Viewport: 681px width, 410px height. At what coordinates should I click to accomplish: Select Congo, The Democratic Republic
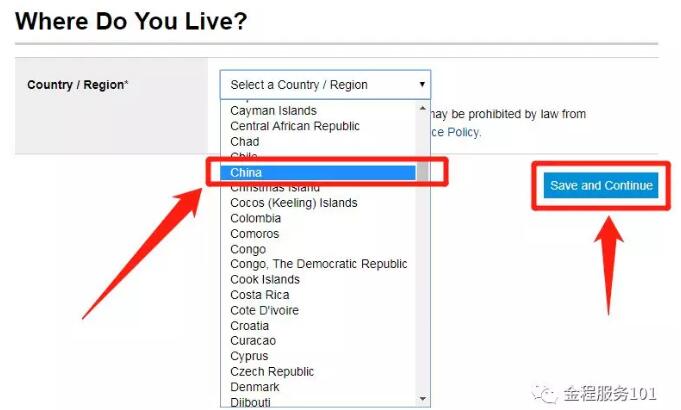319,264
